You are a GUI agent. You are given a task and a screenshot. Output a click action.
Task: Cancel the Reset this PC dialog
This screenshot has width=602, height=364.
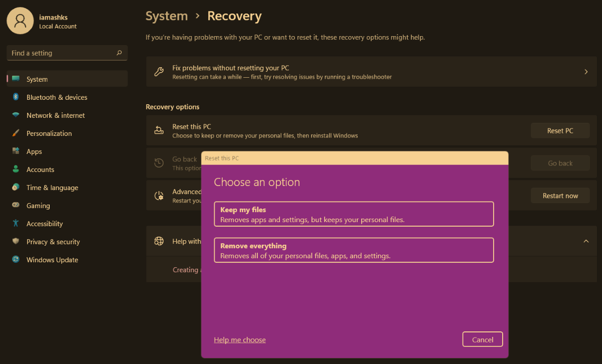point(483,339)
